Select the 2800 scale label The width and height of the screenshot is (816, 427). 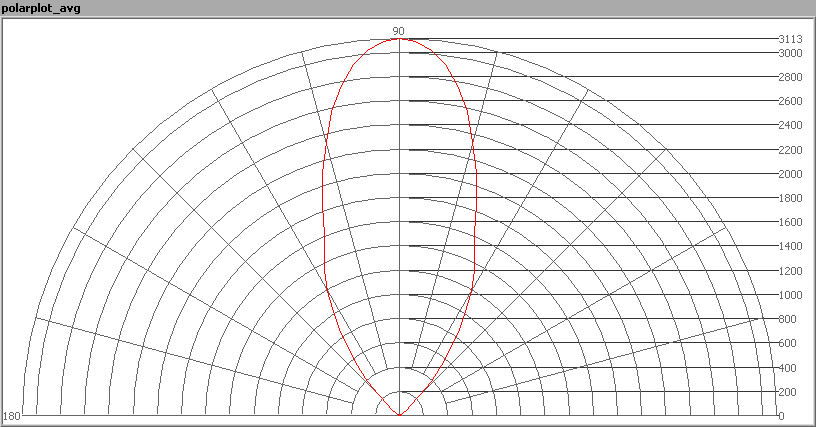point(790,77)
